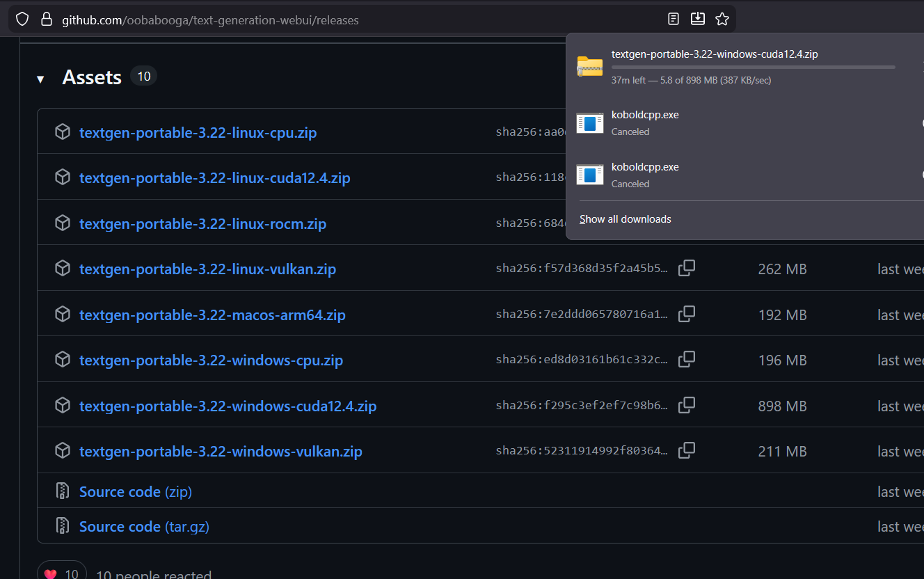Screen dimensions: 924x579
Task: Open the Source code (zip) link
Action: tap(136, 492)
